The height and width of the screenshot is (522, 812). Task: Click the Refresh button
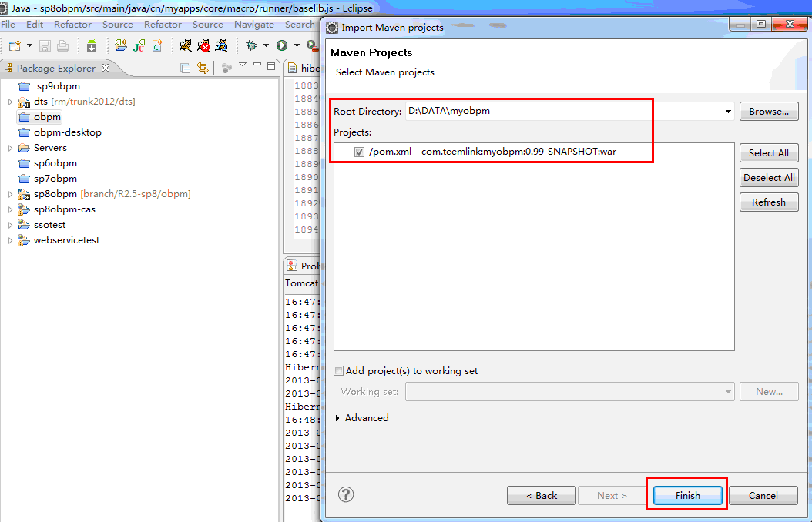(769, 202)
